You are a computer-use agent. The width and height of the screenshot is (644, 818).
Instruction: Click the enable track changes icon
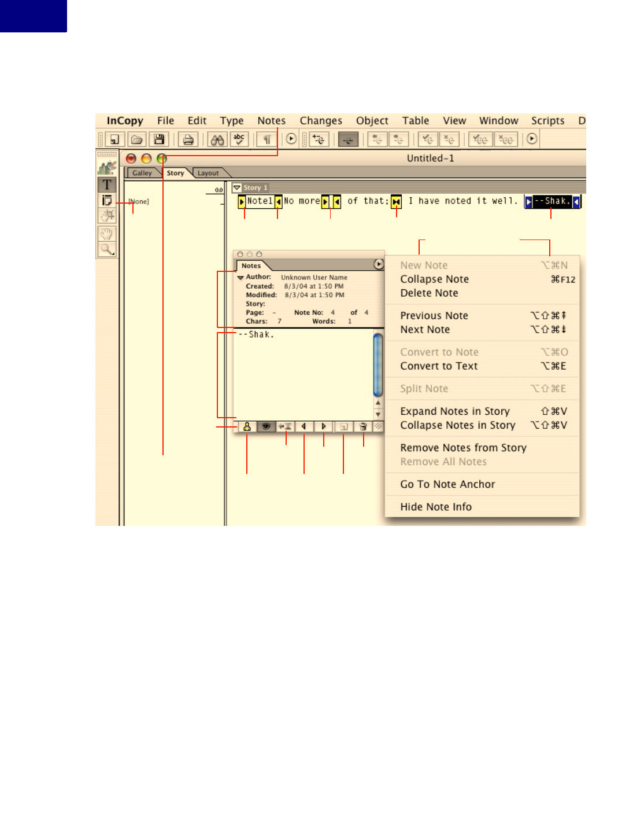pos(319,139)
